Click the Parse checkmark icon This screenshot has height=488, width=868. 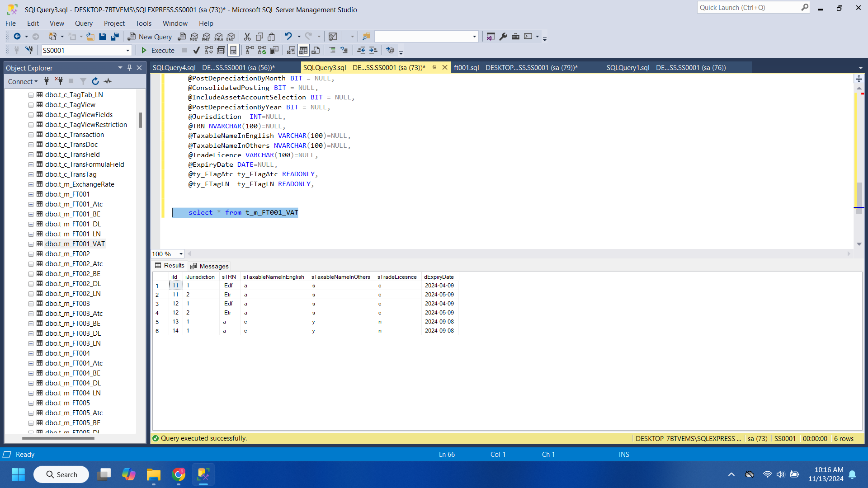click(x=196, y=50)
